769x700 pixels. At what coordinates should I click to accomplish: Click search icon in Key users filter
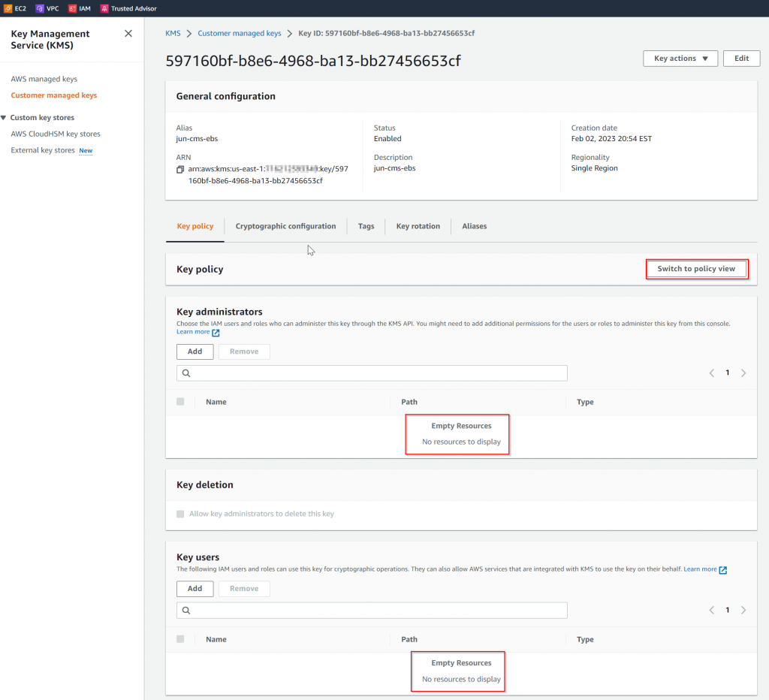click(x=186, y=610)
